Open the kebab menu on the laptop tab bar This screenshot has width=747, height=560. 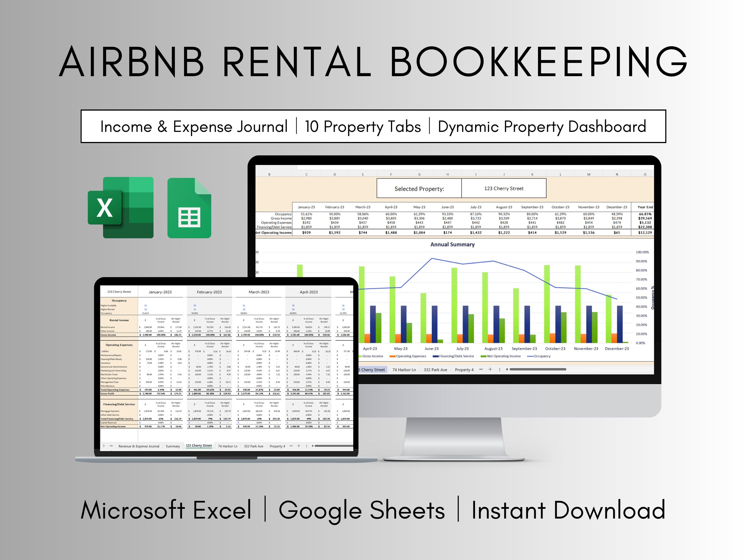306,446
